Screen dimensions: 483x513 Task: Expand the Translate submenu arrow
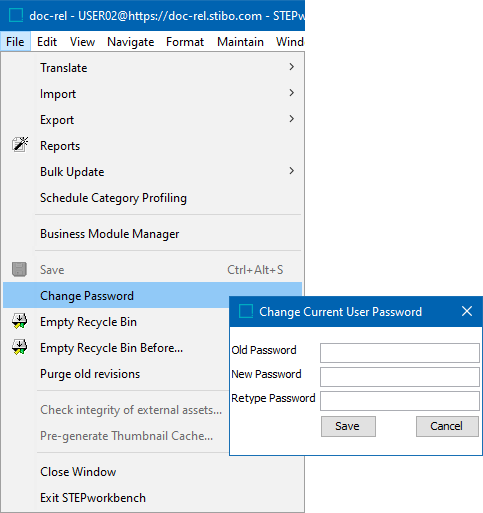292,67
